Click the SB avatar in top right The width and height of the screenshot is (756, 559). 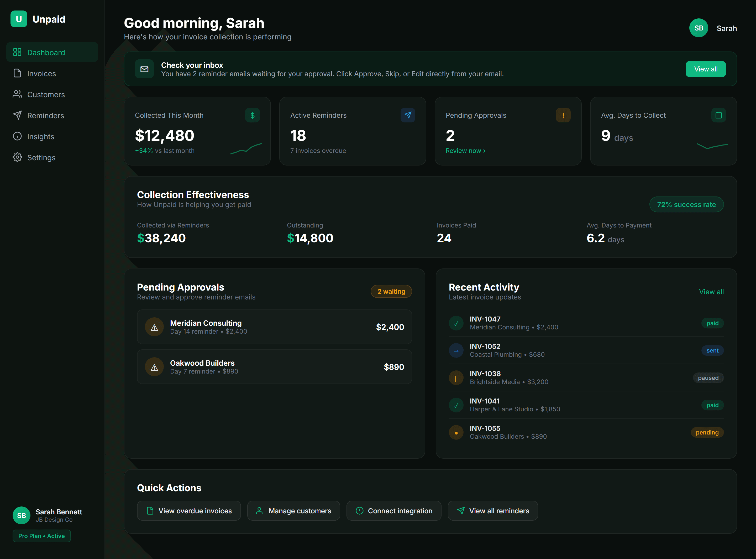coord(699,28)
